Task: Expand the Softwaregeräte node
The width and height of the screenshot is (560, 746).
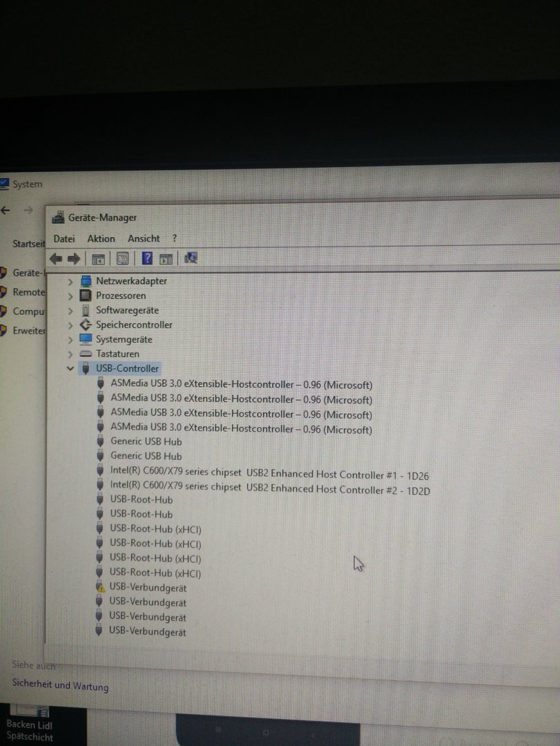Action: pyautogui.click(x=70, y=311)
